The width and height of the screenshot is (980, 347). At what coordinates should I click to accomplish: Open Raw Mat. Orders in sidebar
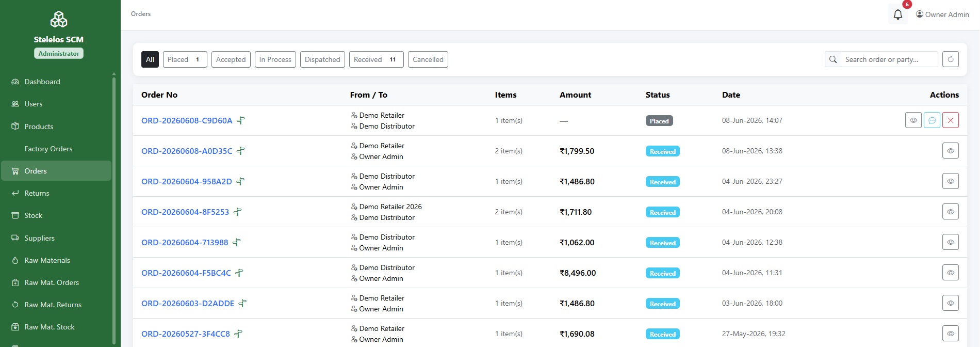tap(56, 282)
